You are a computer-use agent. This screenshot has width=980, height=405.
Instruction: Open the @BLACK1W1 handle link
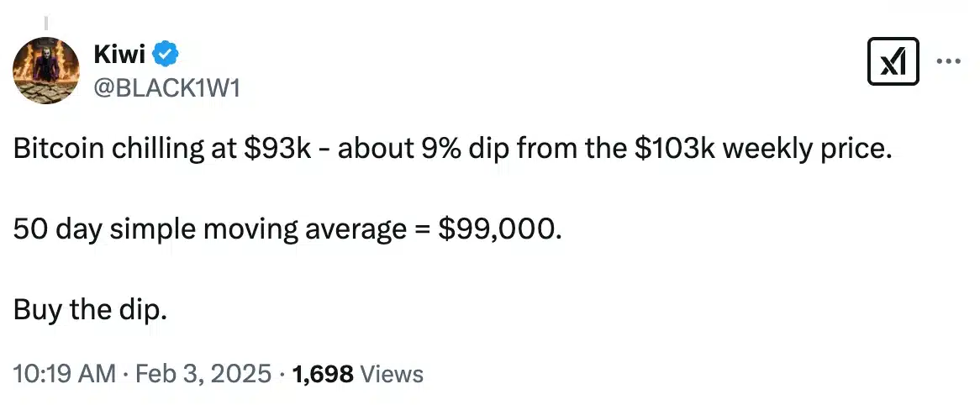click(168, 87)
